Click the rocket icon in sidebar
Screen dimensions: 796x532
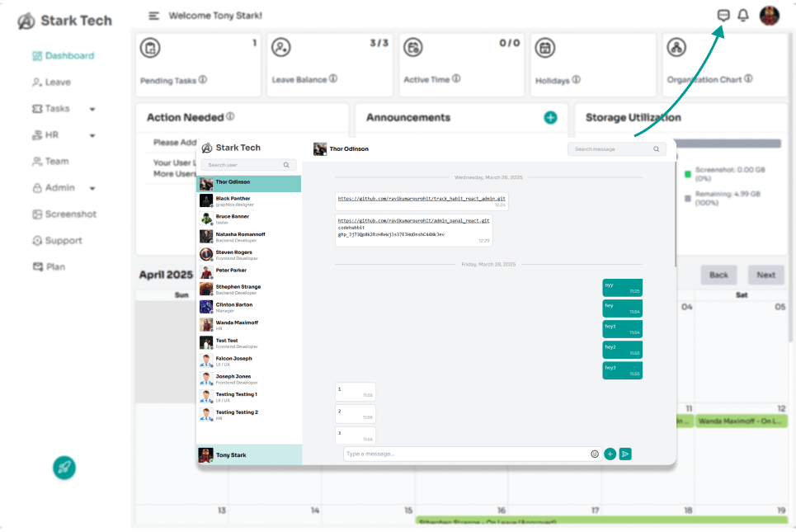(64, 468)
